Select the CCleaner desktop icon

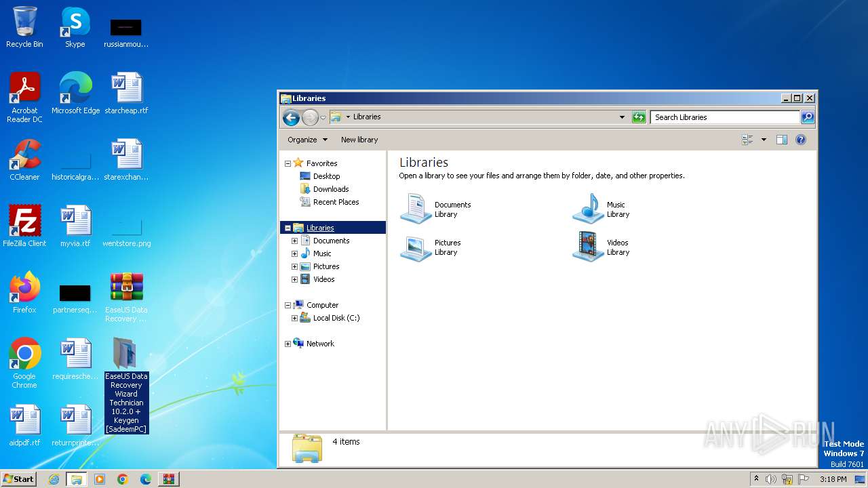pyautogui.click(x=24, y=160)
